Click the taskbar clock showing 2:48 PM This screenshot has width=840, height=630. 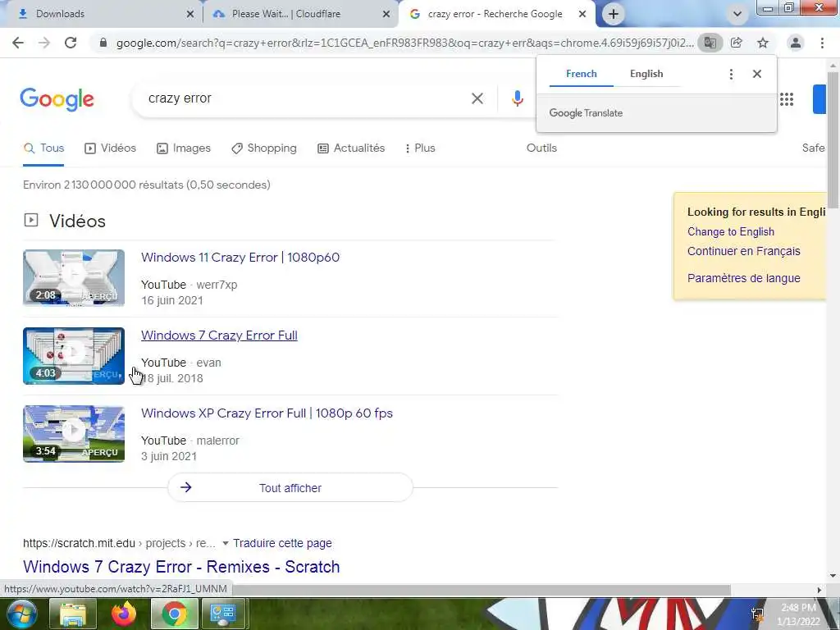798,614
